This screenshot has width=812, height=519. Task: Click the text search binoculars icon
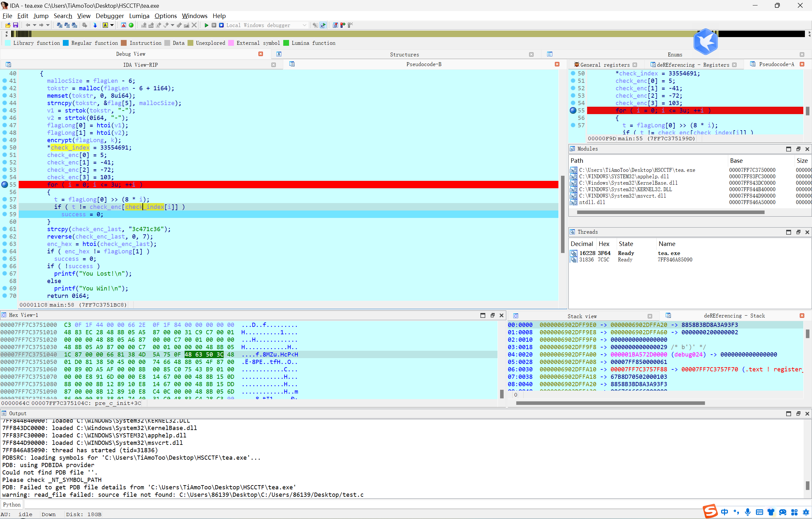pyautogui.click(x=67, y=25)
